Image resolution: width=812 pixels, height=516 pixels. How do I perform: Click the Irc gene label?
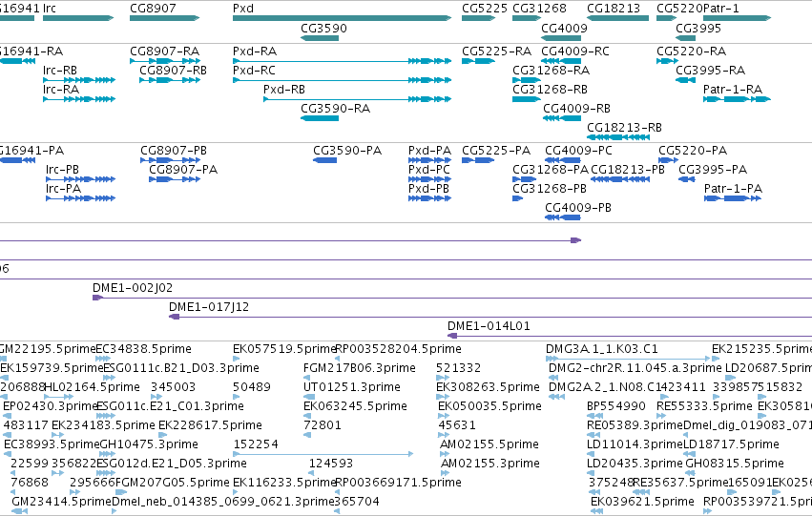click(x=50, y=9)
